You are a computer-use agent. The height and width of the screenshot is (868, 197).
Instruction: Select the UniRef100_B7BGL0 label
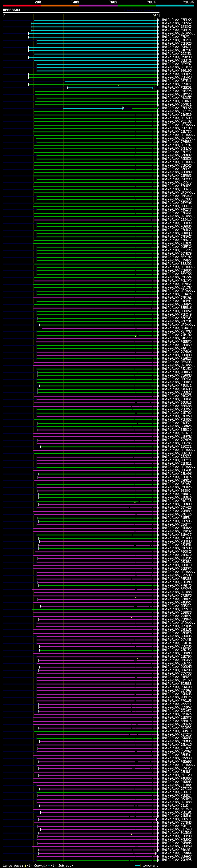pos(176,240)
